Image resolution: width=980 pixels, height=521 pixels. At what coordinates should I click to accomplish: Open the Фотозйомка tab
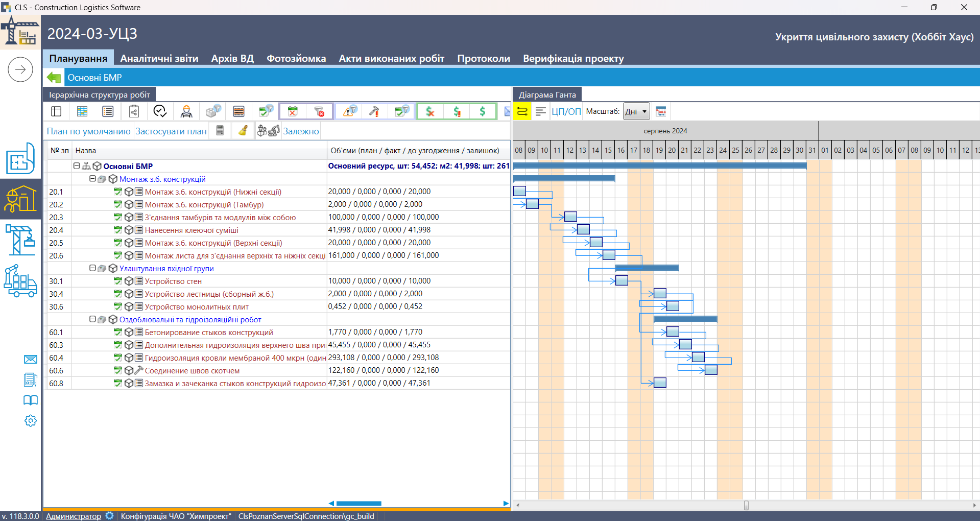[296, 58]
